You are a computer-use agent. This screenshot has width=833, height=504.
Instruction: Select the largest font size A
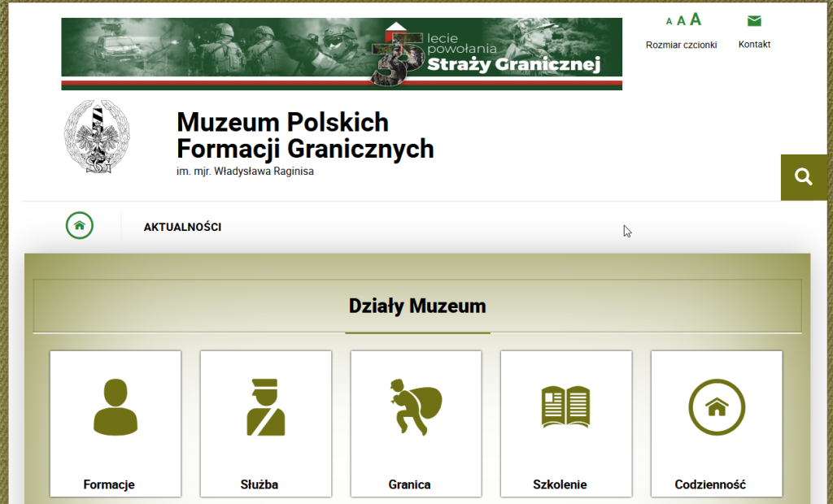click(x=696, y=20)
